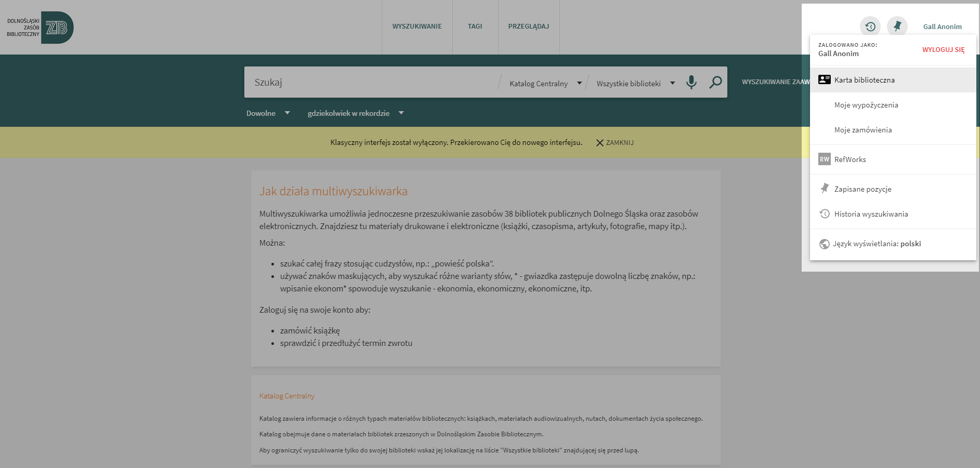This screenshot has height=468, width=980.
Task: Click the globe icon for display language
Action: pos(825,244)
